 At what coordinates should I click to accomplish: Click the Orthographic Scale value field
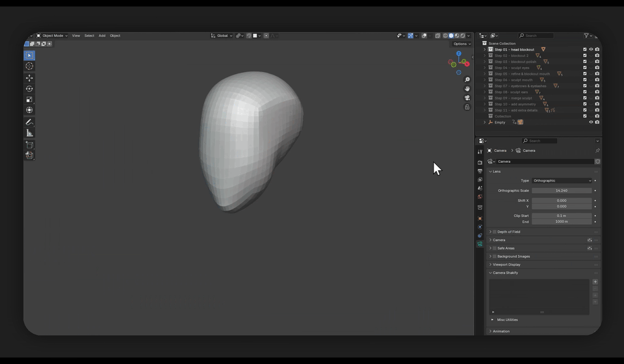click(x=562, y=190)
